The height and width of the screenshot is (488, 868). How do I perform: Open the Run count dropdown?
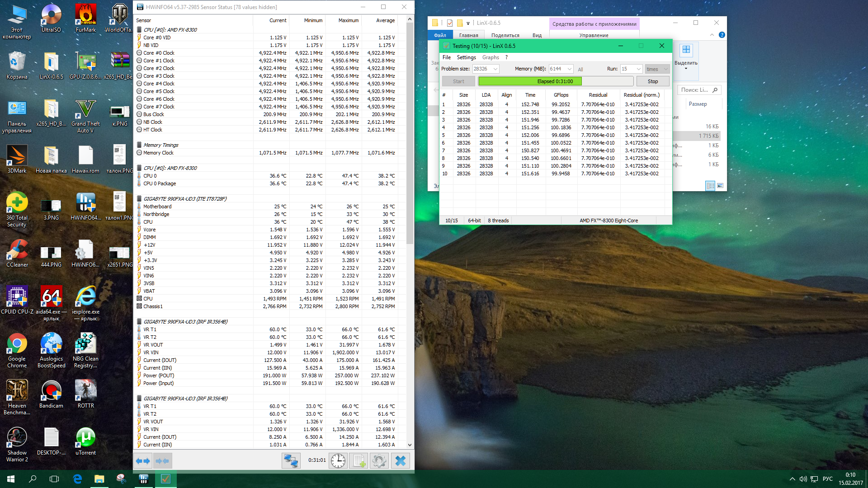pos(638,69)
